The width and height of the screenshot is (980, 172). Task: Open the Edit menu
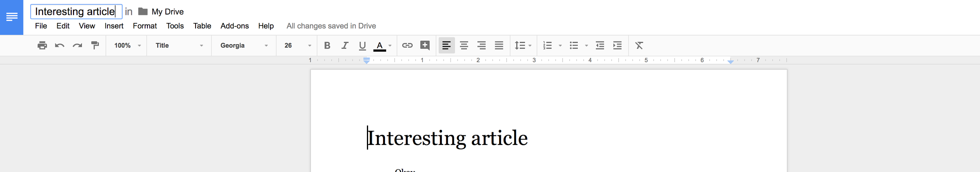click(x=63, y=26)
